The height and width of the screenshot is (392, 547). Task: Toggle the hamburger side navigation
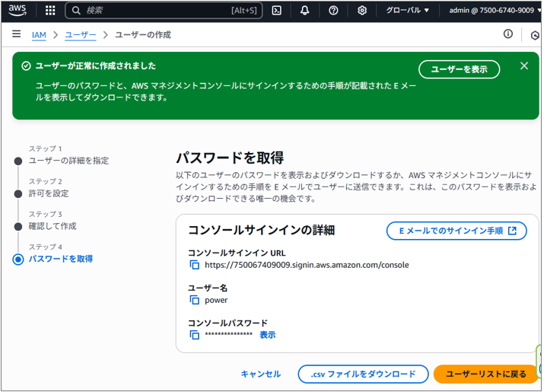point(17,33)
